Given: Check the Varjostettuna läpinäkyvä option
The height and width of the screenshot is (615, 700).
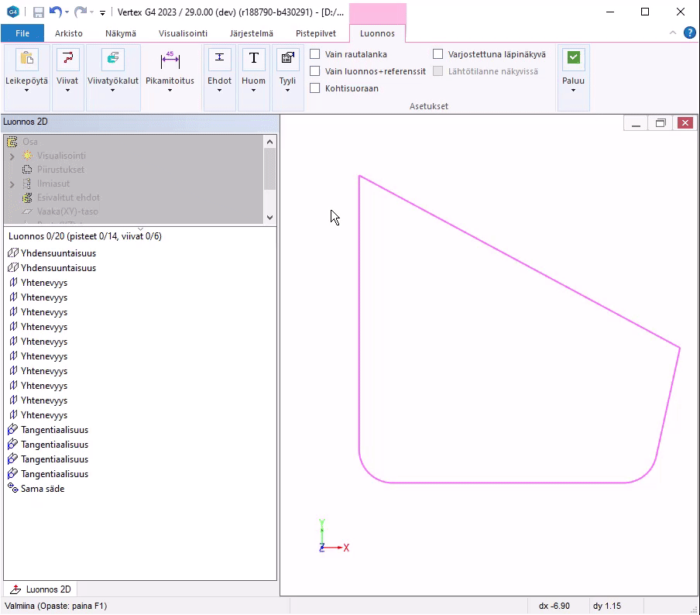Looking at the screenshot, I should (438, 54).
